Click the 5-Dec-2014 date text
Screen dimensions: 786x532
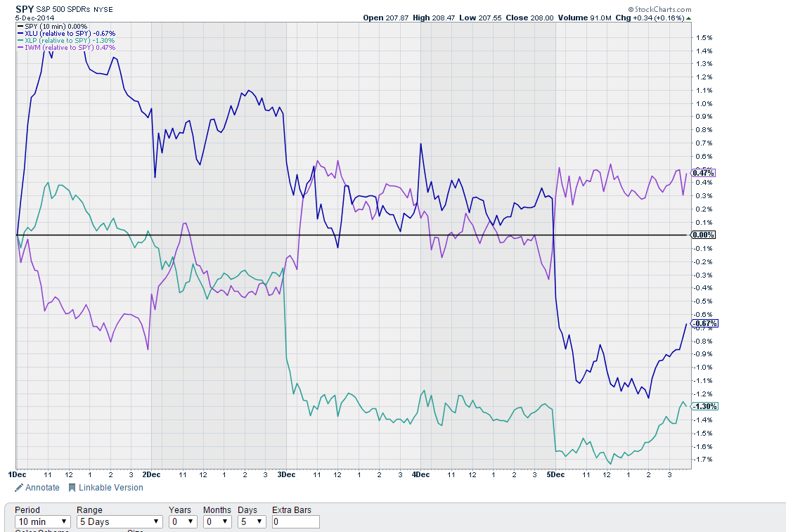coord(34,18)
